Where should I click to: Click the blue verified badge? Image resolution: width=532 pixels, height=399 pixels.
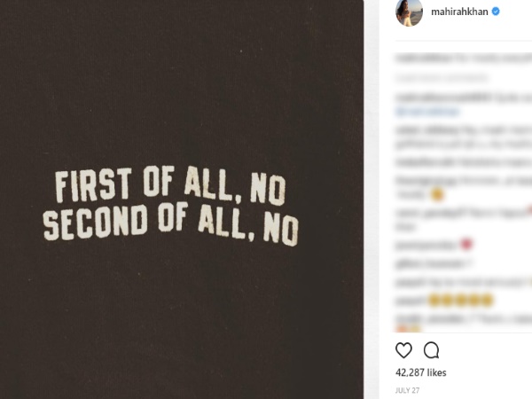tap(497, 12)
